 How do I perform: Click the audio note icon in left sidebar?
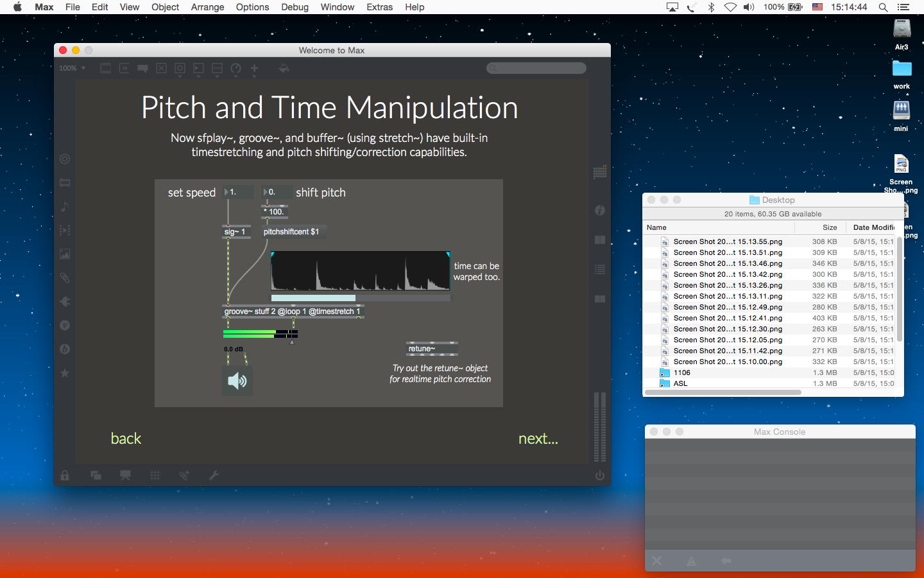[x=65, y=207]
